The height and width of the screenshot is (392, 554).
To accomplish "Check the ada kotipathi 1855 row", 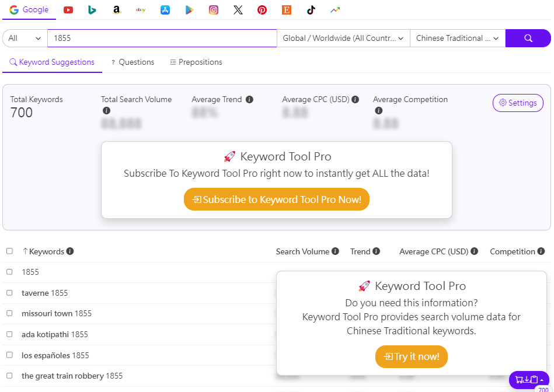I will click(x=9, y=334).
